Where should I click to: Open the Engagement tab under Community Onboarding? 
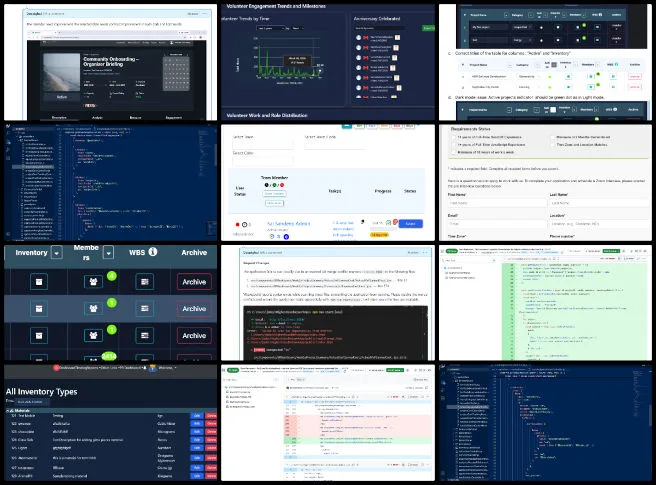click(173, 118)
